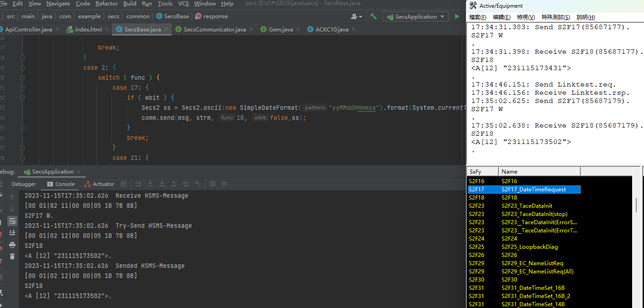Image resolution: width=644 pixels, height=308 pixels.
Task: Click 'common' folder in breadcrumb
Action: tap(138, 16)
